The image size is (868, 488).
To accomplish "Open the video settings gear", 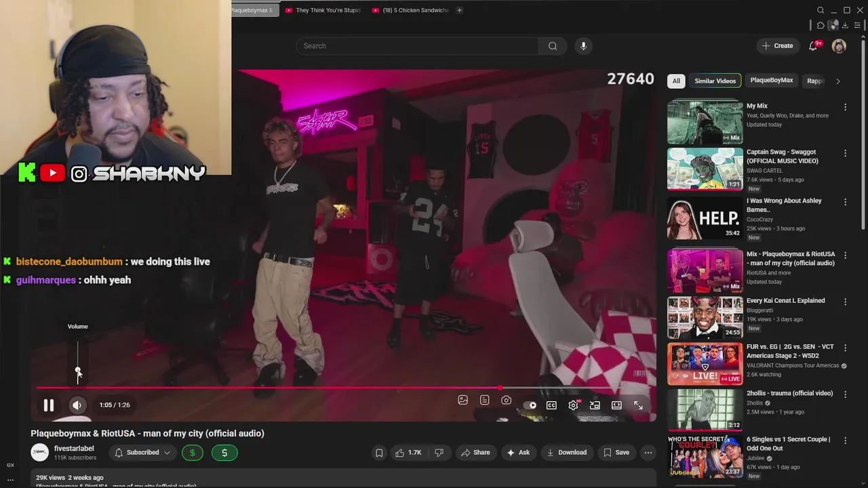I will 574,405.
